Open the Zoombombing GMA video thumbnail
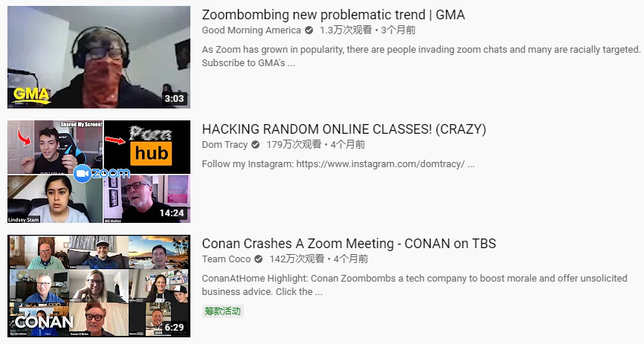The image size is (644, 344). point(99,57)
